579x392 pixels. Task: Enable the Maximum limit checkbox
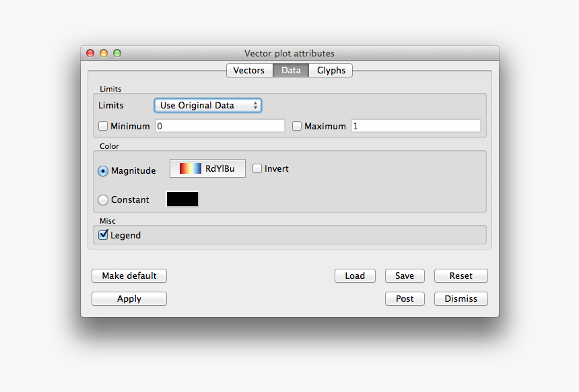pos(297,126)
